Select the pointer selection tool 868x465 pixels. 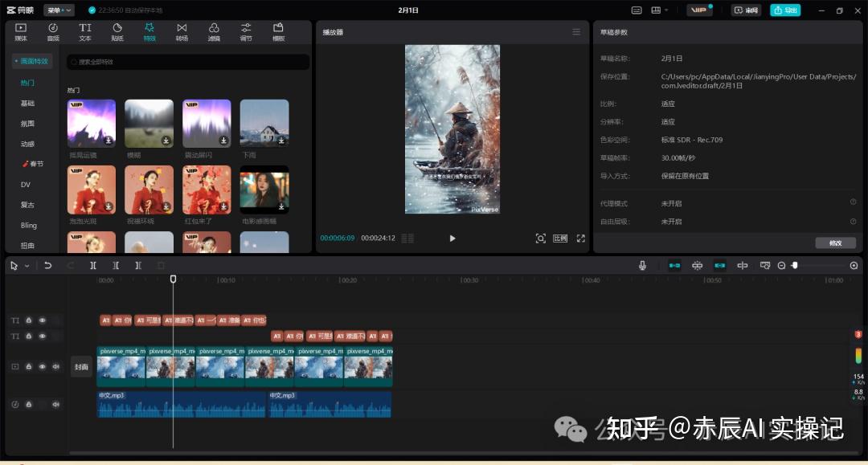[x=14, y=266]
